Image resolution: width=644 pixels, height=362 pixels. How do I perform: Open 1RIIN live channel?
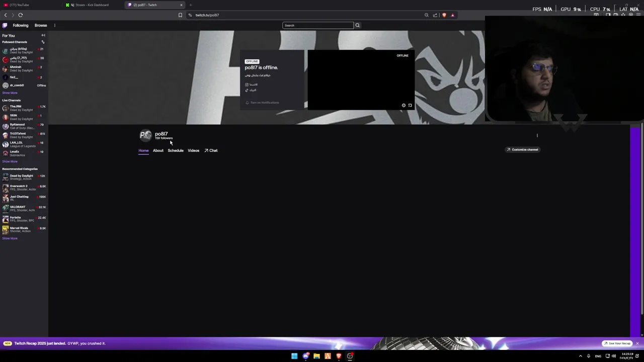24,117
